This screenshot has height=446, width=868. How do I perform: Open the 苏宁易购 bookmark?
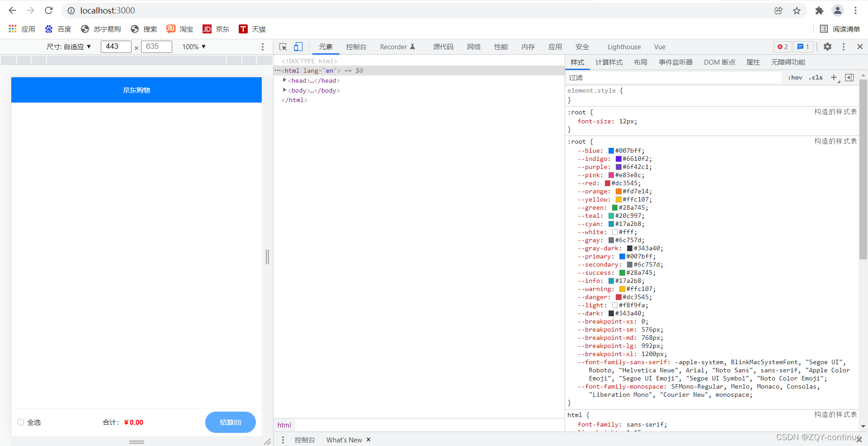click(x=101, y=29)
